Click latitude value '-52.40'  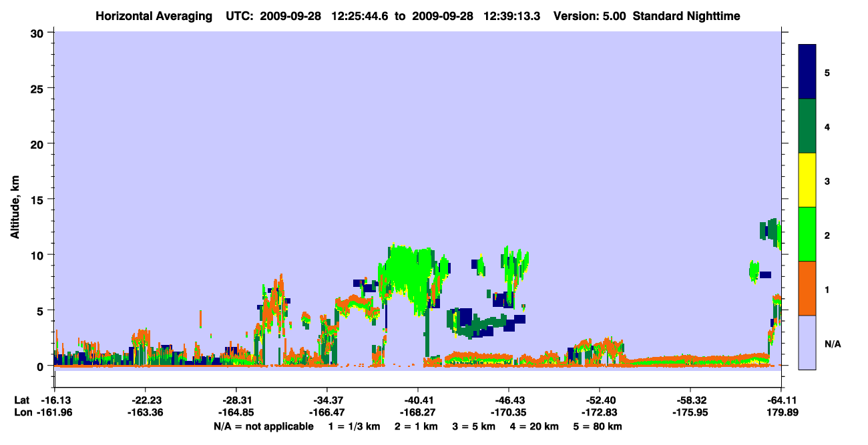pos(600,400)
